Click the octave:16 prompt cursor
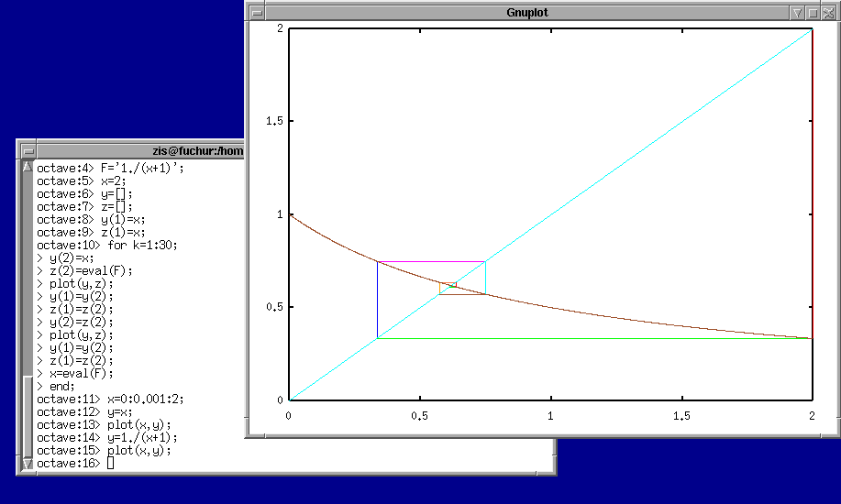Viewport: 841px width, 504px height. tap(111, 464)
